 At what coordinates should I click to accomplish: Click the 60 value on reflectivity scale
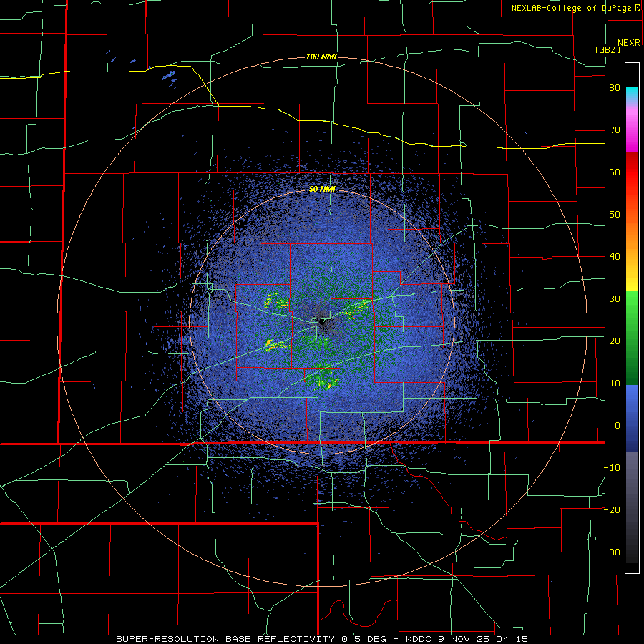point(615,172)
